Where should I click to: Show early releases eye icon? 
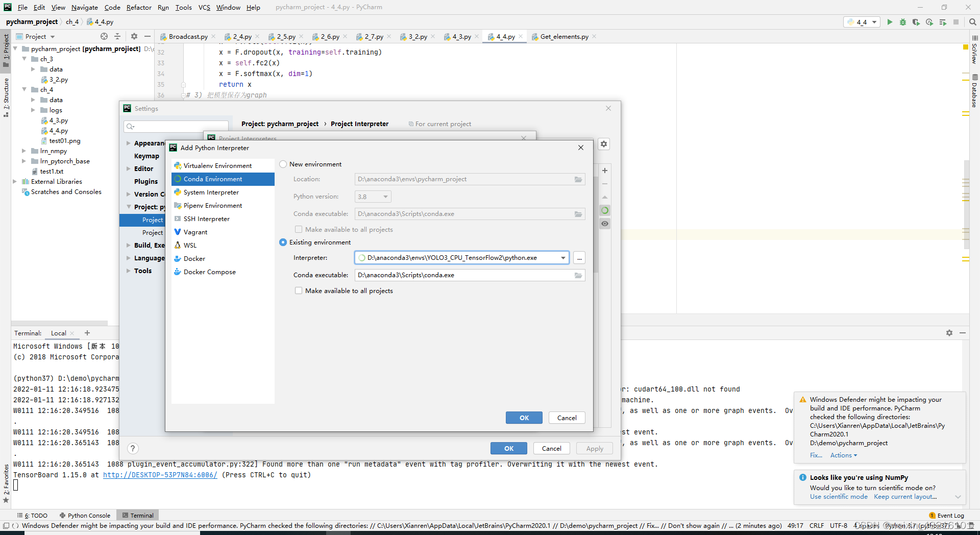pyautogui.click(x=604, y=224)
